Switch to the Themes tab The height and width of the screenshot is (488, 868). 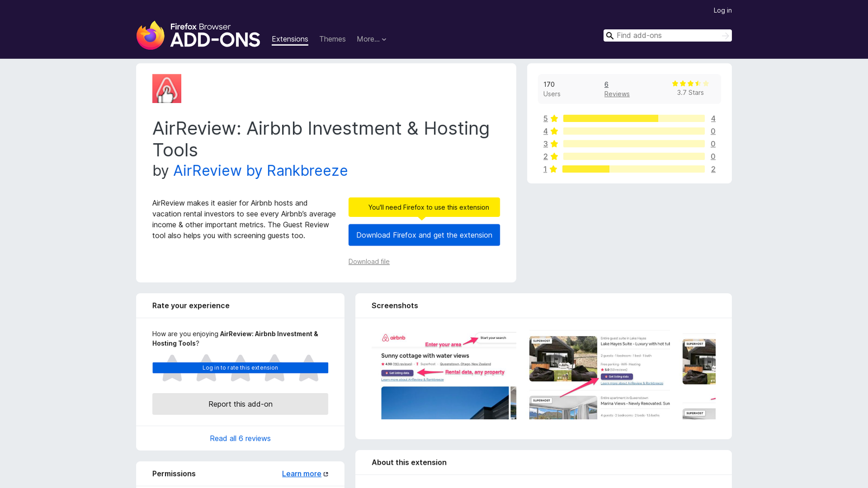tap(333, 39)
